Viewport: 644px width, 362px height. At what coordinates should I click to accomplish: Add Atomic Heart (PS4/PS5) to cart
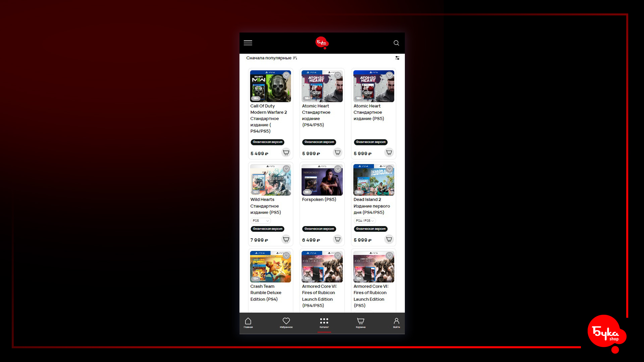338,153
